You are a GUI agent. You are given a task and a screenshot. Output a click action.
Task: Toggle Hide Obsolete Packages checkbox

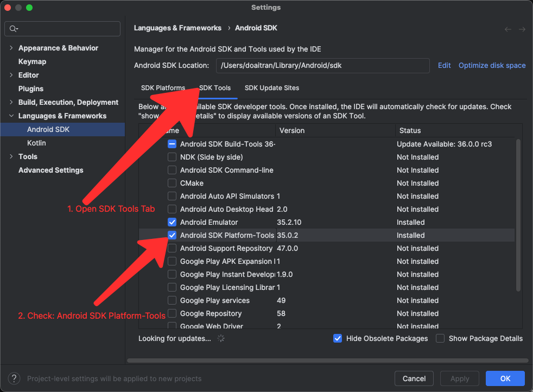coord(338,338)
